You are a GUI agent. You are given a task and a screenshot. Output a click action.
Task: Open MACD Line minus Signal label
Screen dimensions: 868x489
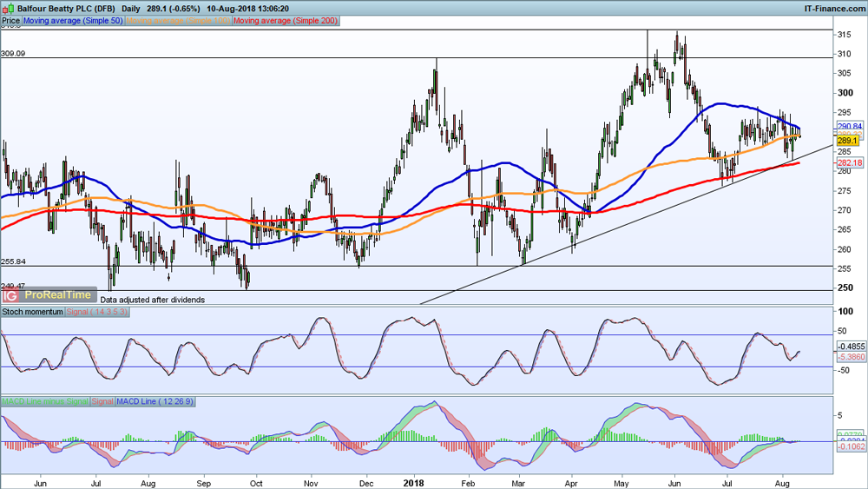(x=45, y=401)
